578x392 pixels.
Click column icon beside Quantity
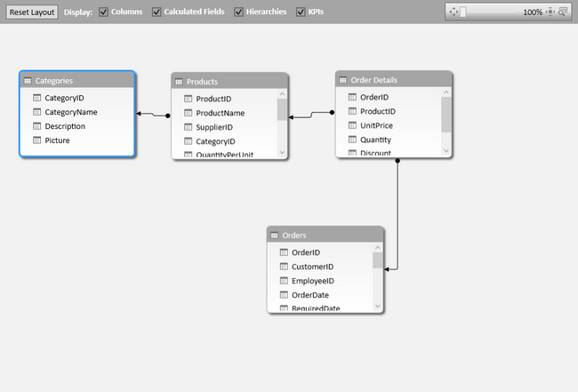pos(352,140)
